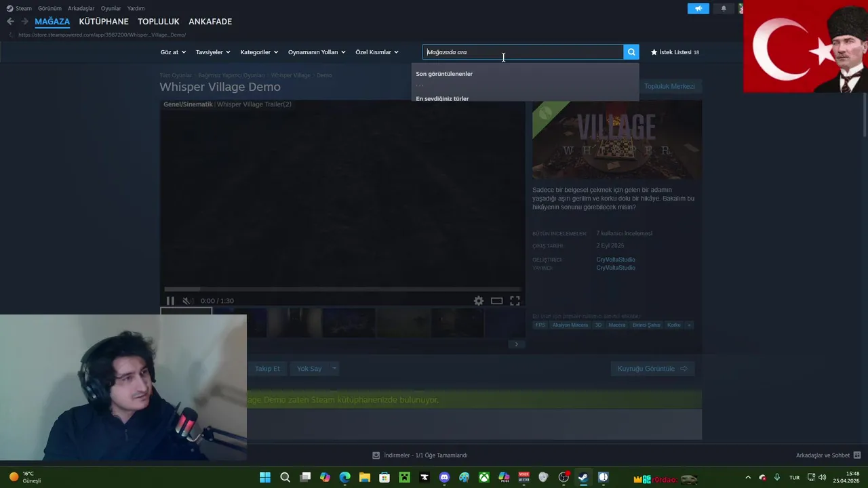Open the notifications bell icon
Screen dimensions: 868x488
click(724, 9)
